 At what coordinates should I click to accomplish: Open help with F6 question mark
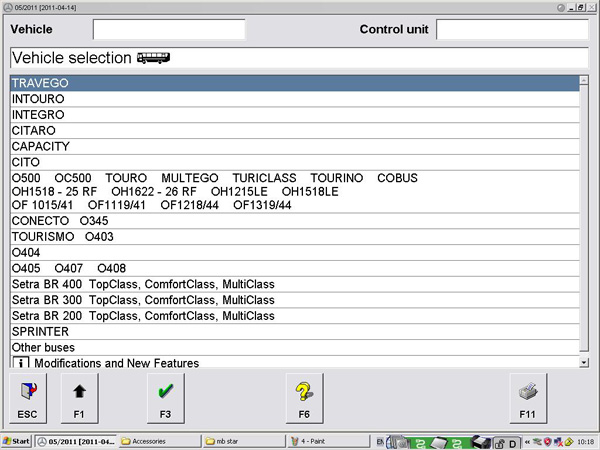pos(304,398)
